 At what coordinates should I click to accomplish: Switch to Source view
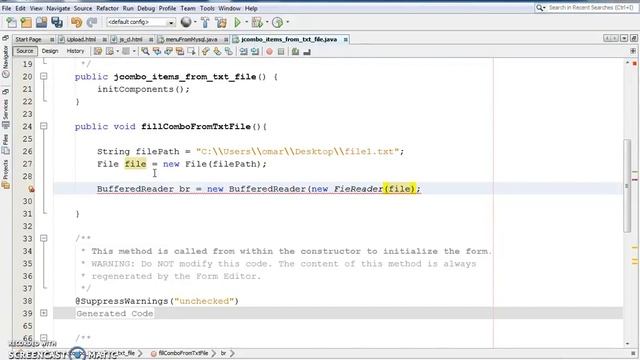[x=24, y=51]
